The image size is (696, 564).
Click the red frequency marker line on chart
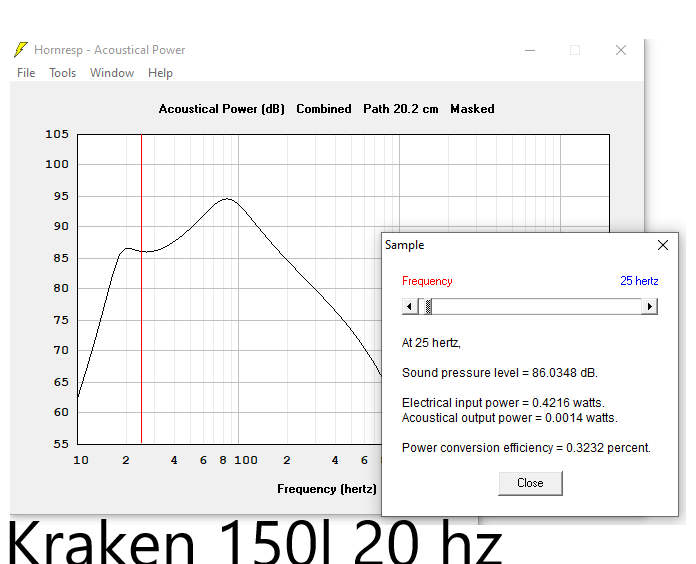click(142, 288)
